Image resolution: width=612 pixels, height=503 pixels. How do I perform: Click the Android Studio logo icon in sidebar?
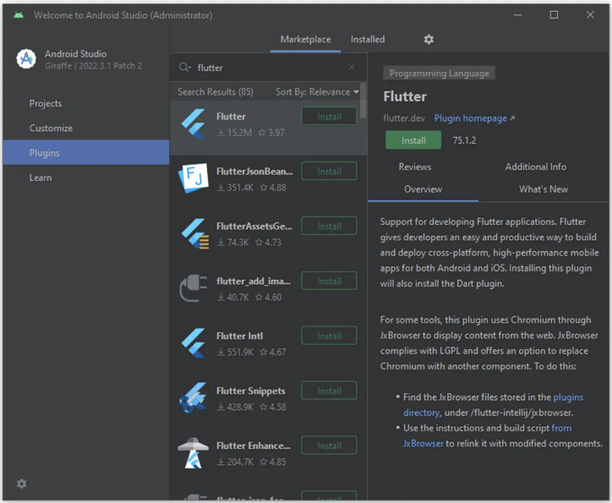[26, 59]
